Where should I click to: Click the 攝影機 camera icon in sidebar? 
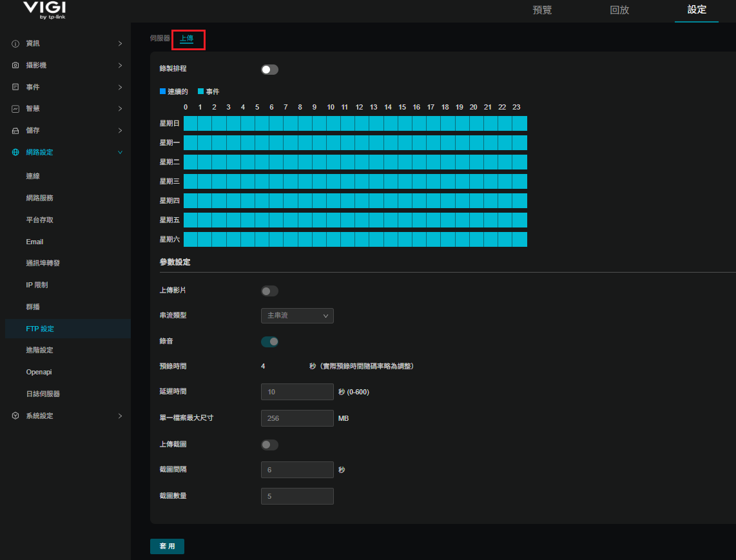pos(15,66)
